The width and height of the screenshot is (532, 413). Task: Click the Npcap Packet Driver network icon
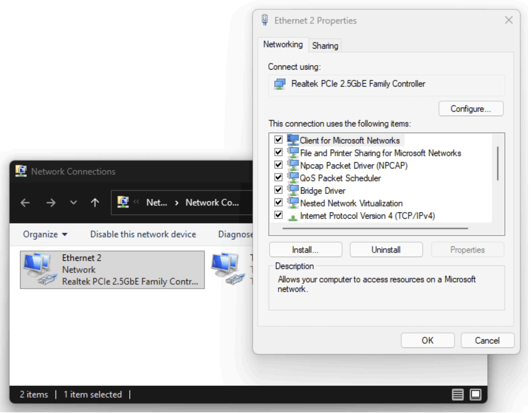point(292,165)
